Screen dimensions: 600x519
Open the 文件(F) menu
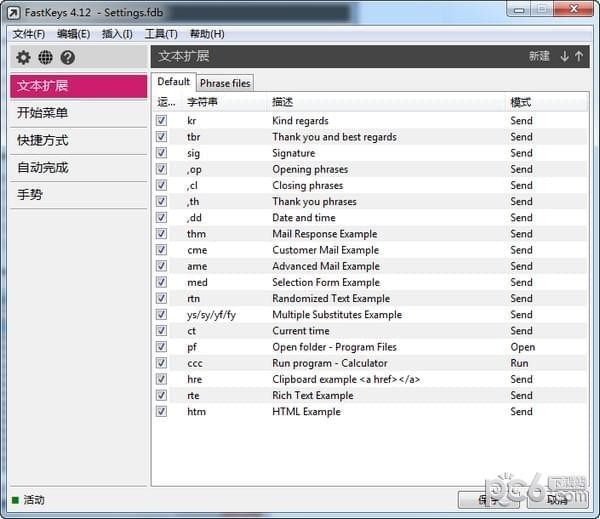coord(29,34)
